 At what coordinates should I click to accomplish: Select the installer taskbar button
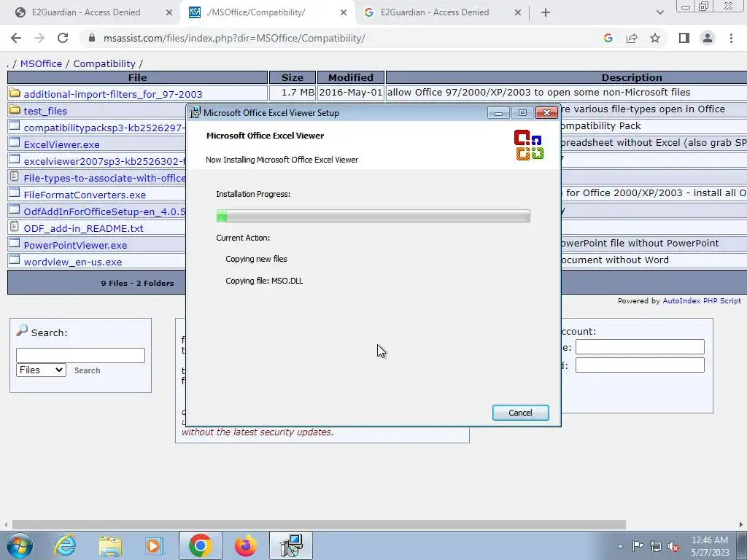pyautogui.click(x=291, y=545)
